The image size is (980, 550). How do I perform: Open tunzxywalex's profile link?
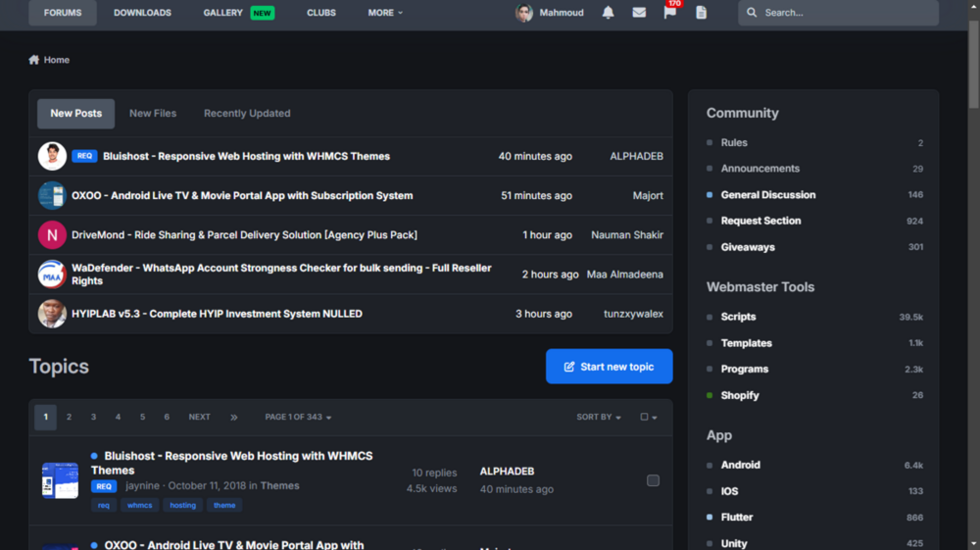pyautogui.click(x=633, y=314)
